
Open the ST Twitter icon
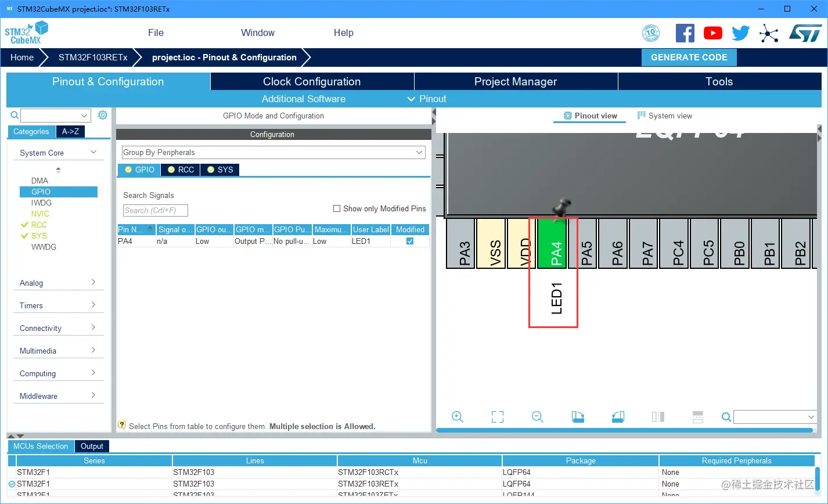741,33
